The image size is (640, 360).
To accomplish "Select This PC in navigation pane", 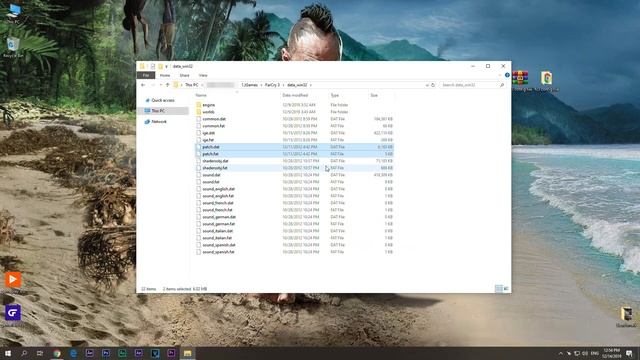I will click(x=158, y=111).
